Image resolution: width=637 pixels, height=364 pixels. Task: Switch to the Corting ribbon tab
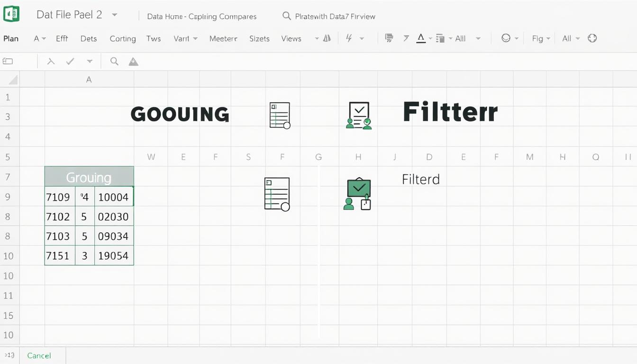[x=122, y=38]
